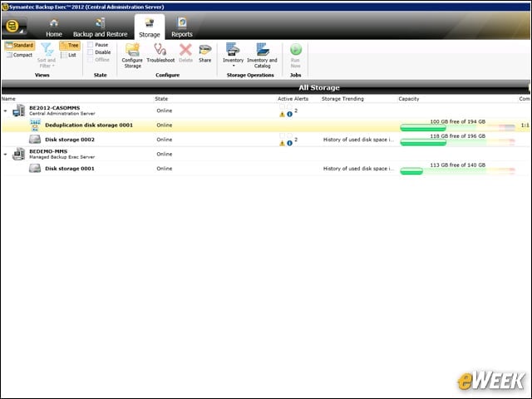Open the Home tab
532x399 pixels.
[x=54, y=27]
